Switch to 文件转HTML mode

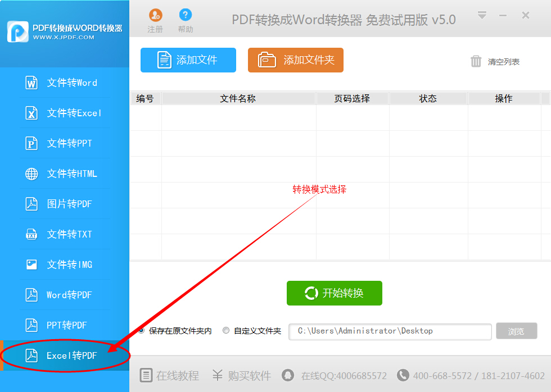(x=65, y=174)
